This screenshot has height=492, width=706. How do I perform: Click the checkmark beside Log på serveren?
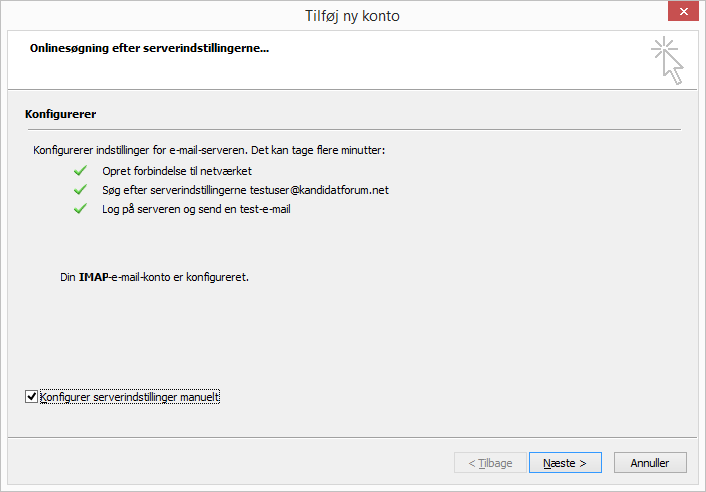click(x=80, y=210)
